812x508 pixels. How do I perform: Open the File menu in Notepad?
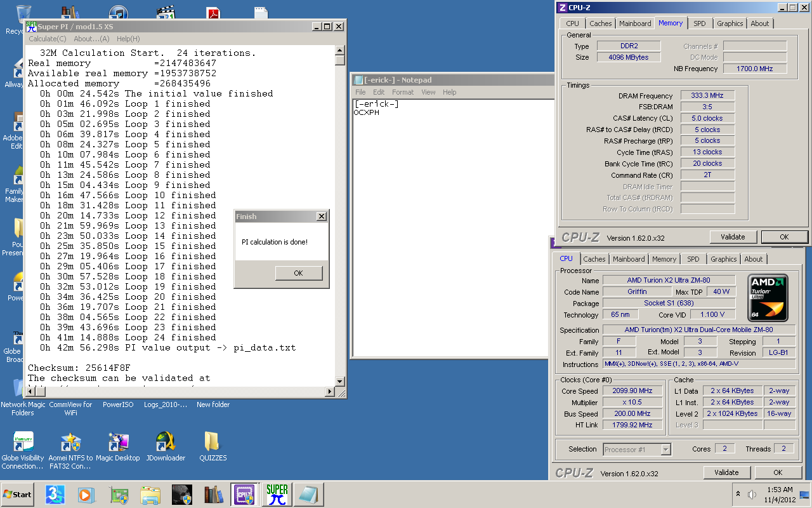(x=360, y=92)
